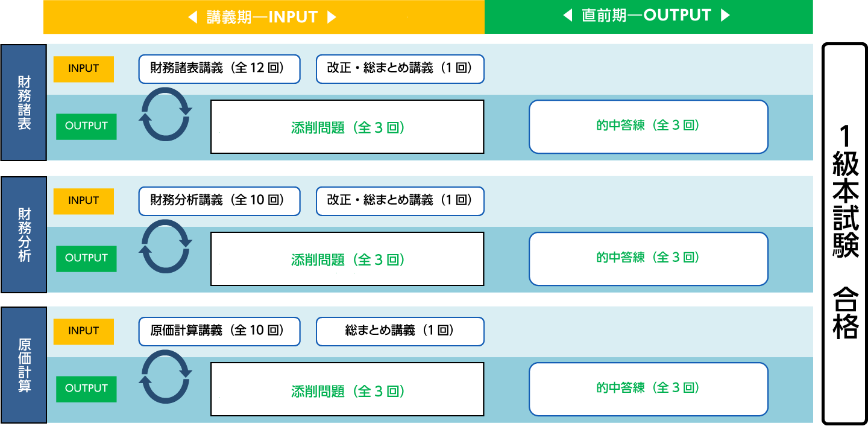The image size is (868, 426).
Task: Click the green OUTPUT badge in 原価計算 row
Action: pos(86,389)
